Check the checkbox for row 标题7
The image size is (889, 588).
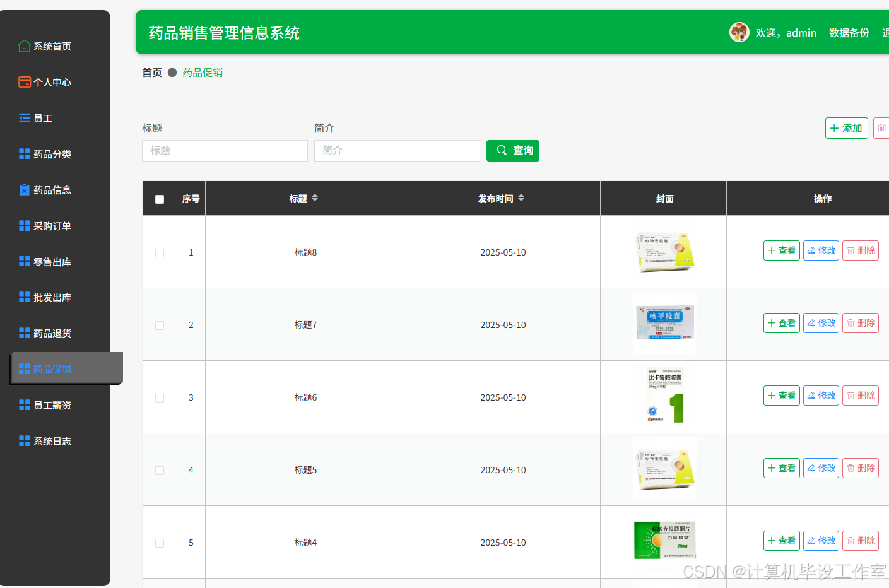160,326
